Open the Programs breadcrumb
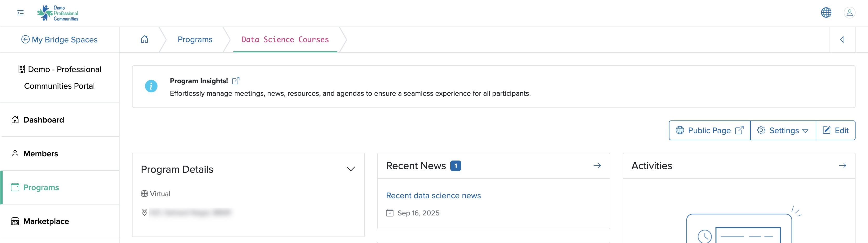Viewport: 868px width, 243px height. click(x=195, y=40)
